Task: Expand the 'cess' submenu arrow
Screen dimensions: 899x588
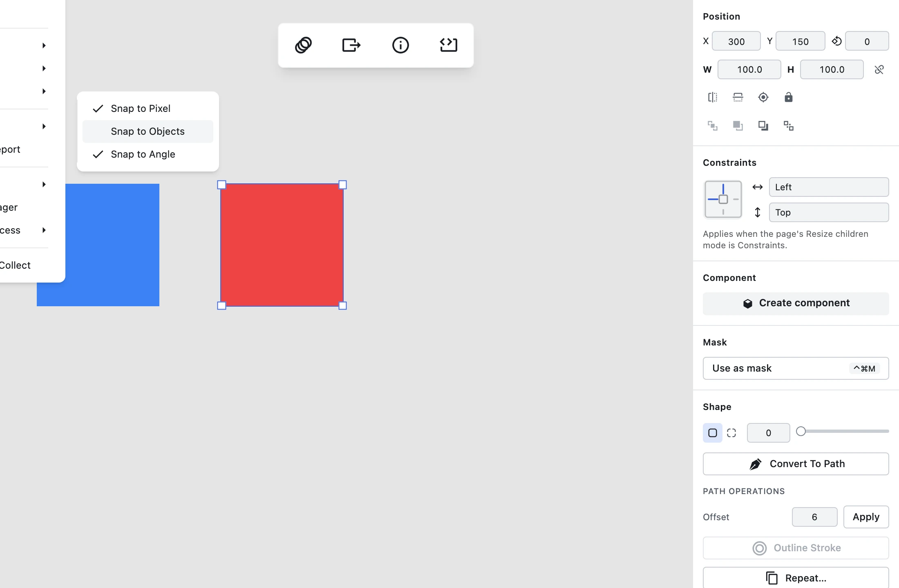Action: coord(44,230)
